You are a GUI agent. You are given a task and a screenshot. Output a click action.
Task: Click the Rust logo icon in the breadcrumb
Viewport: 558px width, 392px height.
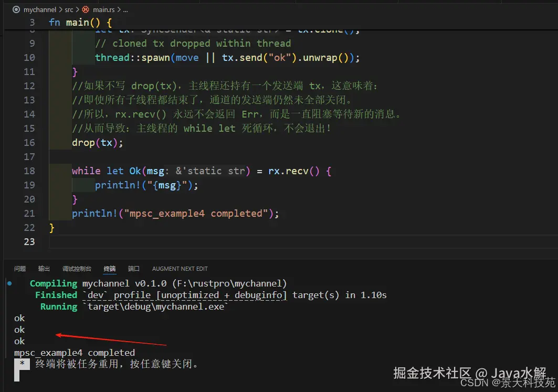[86, 9]
